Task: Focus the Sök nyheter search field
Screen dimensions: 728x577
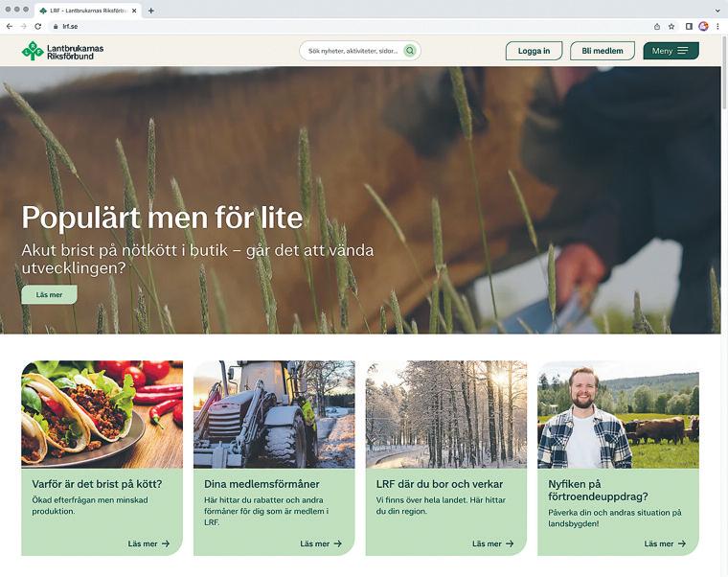Action: [x=353, y=51]
